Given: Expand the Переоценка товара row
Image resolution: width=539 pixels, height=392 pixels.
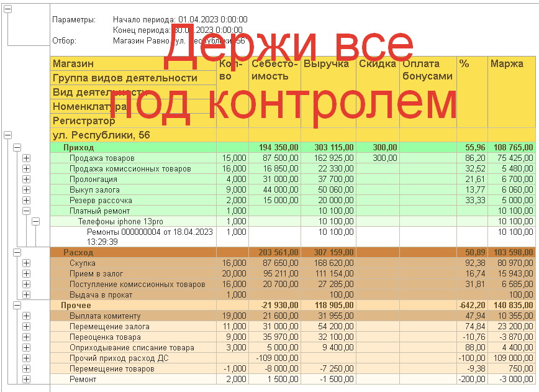Looking at the screenshot, I should click(x=26, y=337).
